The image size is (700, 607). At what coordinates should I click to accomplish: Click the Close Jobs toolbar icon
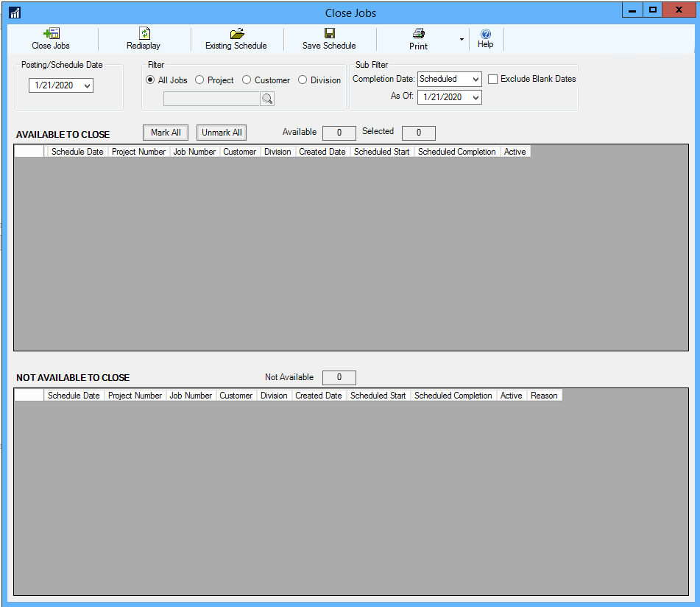pos(51,33)
